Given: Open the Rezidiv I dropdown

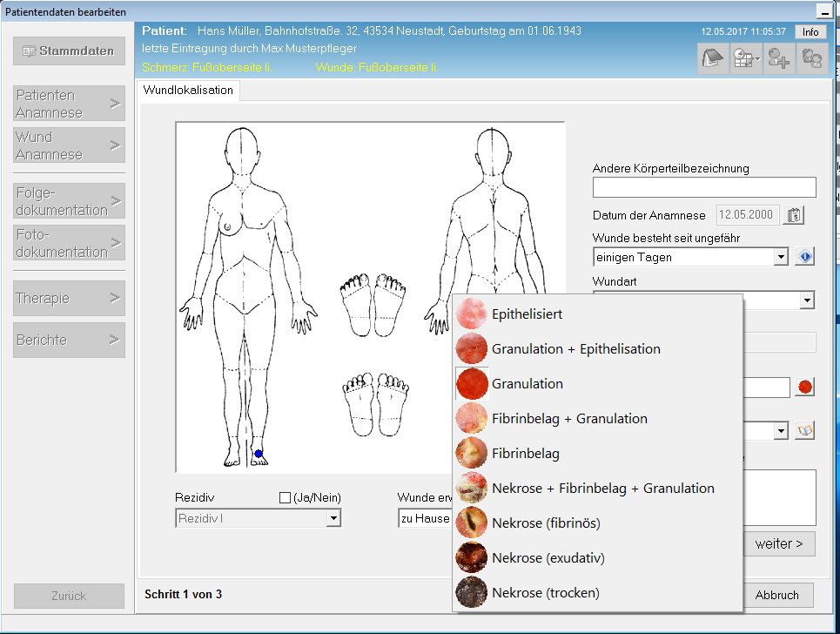Looking at the screenshot, I should click(x=259, y=518).
